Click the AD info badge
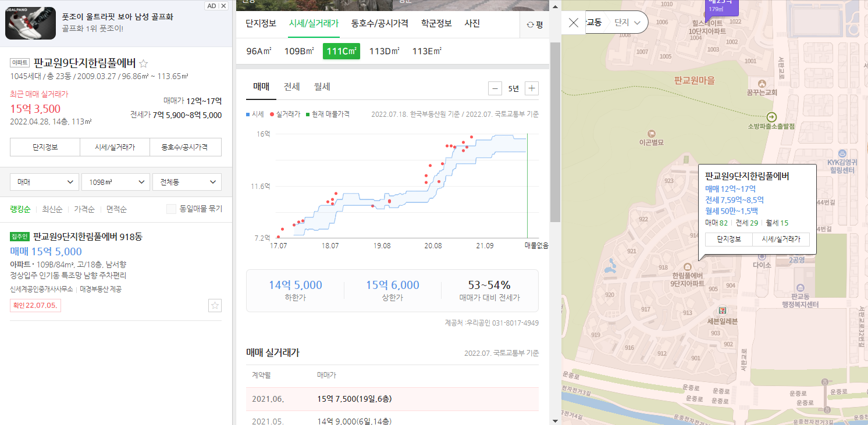 pos(212,6)
